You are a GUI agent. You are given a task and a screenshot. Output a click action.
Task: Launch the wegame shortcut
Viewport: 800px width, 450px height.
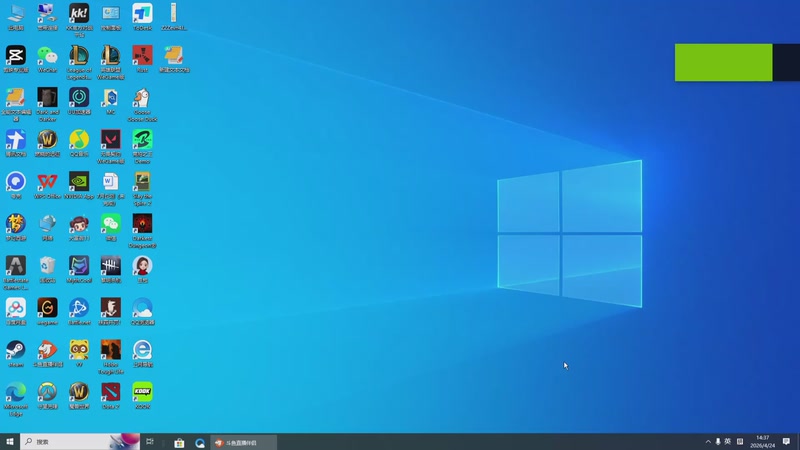(47, 311)
